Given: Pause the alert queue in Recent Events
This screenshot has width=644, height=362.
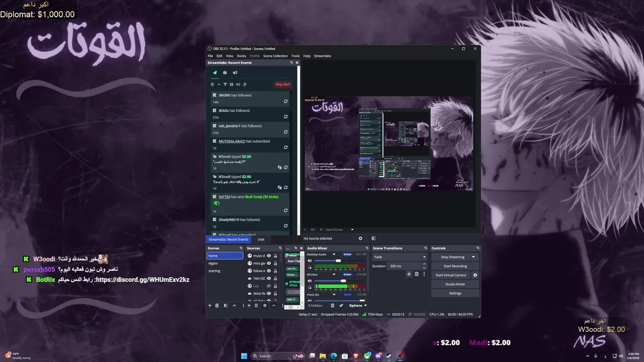Looking at the screenshot, I should point(231,84).
